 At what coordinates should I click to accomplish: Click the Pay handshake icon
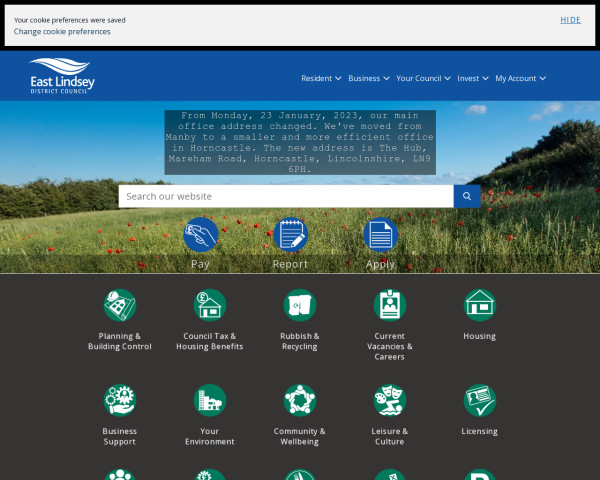point(201,235)
